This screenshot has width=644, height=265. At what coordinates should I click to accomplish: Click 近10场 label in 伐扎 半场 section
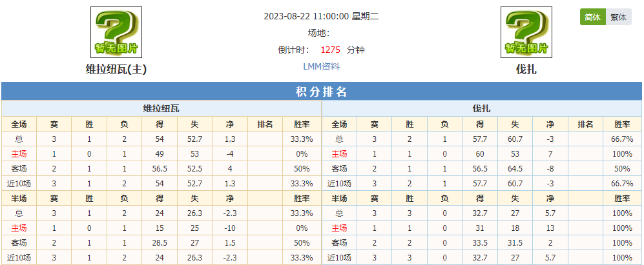[x=339, y=258]
